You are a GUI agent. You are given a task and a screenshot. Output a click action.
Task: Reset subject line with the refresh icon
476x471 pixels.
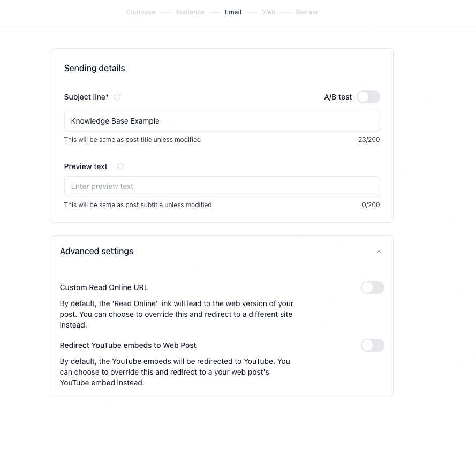point(117,97)
